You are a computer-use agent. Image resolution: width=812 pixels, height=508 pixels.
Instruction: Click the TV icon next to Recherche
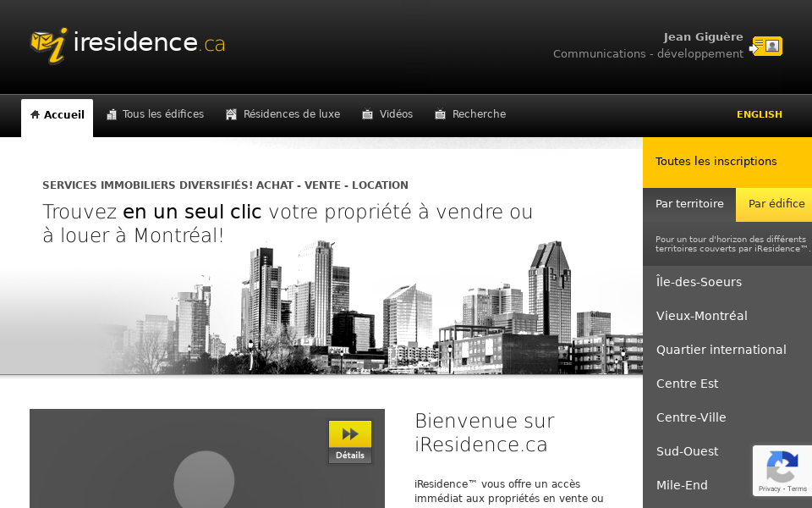[438, 113]
